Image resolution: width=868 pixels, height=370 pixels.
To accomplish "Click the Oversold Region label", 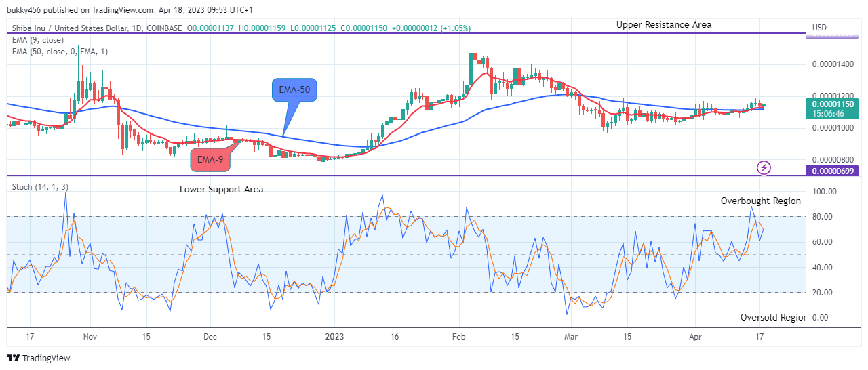I will point(772,317).
